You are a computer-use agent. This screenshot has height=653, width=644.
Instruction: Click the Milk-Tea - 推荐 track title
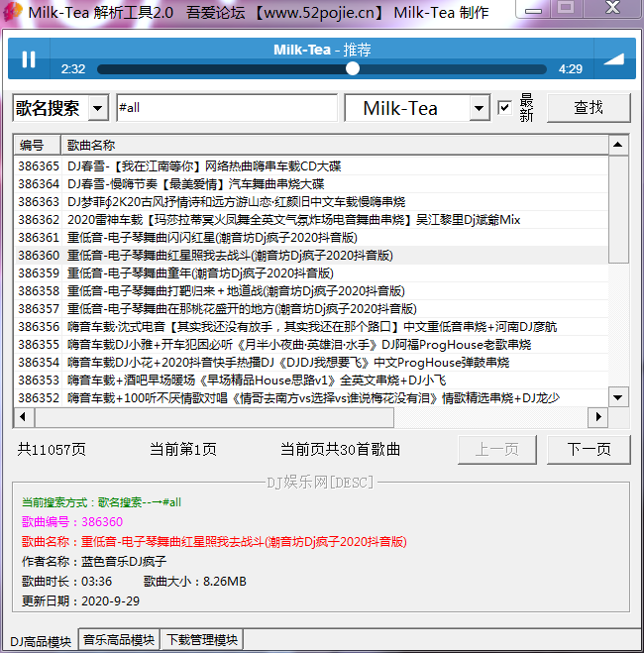pos(322,50)
